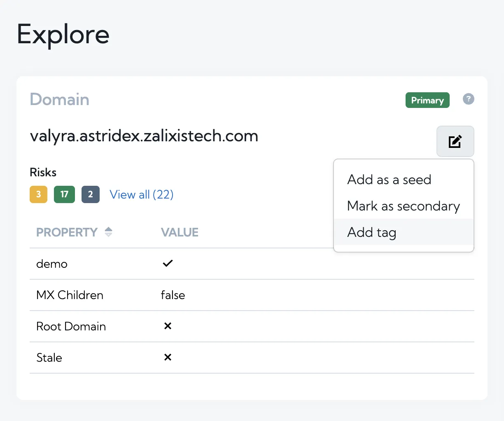This screenshot has width=504, height=421.
Task: Click the Root Domain property label
Action: 71,326
